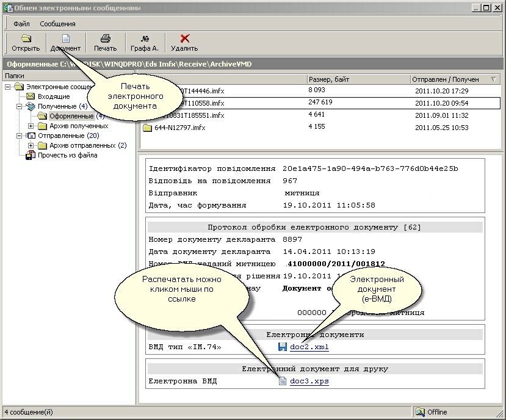Open the doc2.xml link
Screen dimensions: 506x420
[x=309, y=347]
